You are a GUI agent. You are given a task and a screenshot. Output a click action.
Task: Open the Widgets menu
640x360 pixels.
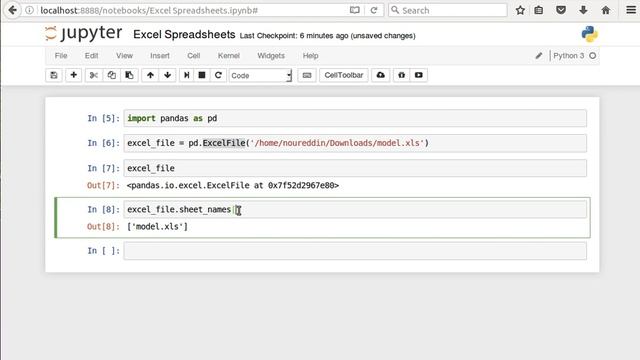[x=271, y=56]
